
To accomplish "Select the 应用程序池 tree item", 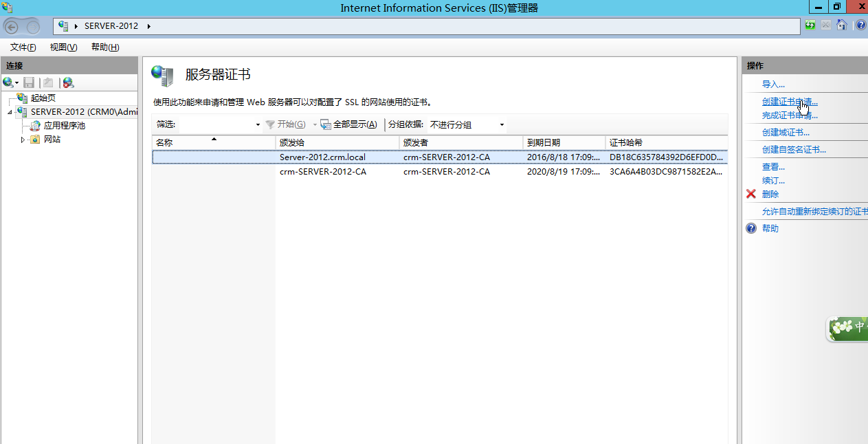I will [x=65, y=126].
